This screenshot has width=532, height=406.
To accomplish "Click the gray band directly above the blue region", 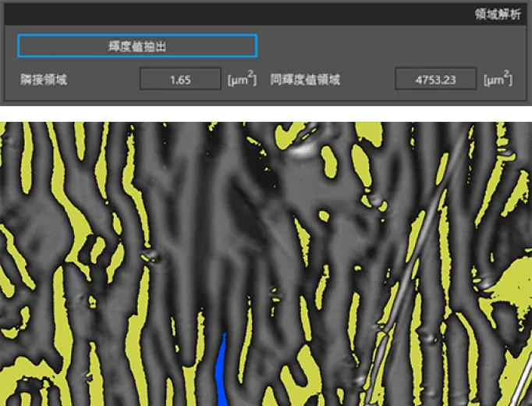I will coord(224,312).
